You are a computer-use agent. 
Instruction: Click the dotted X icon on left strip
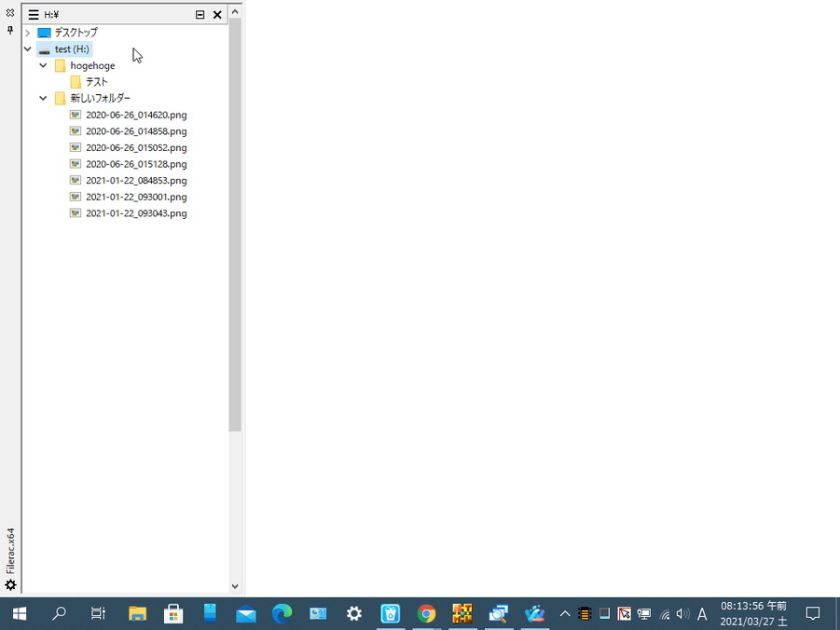click(x=10, y=12)
